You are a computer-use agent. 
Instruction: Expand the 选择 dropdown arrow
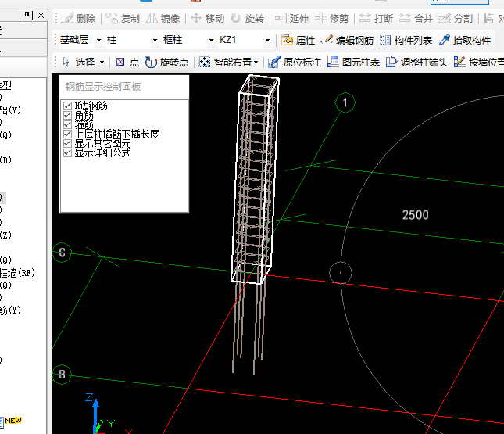pos(102,62)
